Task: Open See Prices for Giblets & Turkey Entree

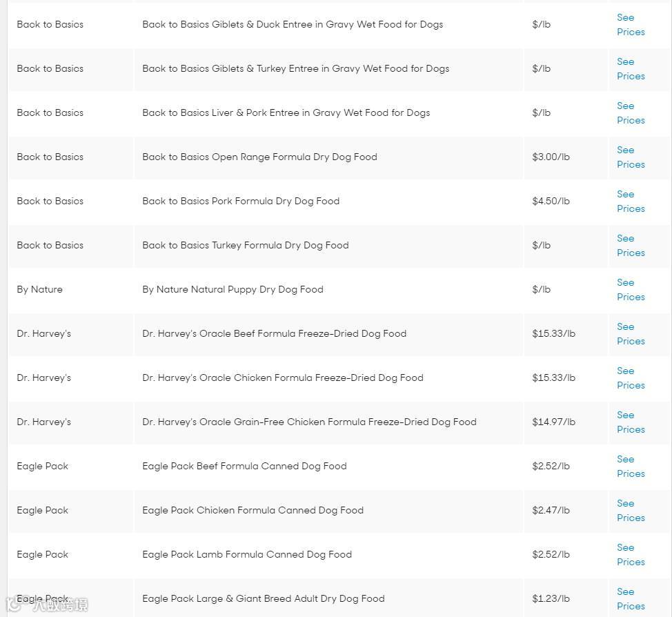Action: (x=631, y=68)
